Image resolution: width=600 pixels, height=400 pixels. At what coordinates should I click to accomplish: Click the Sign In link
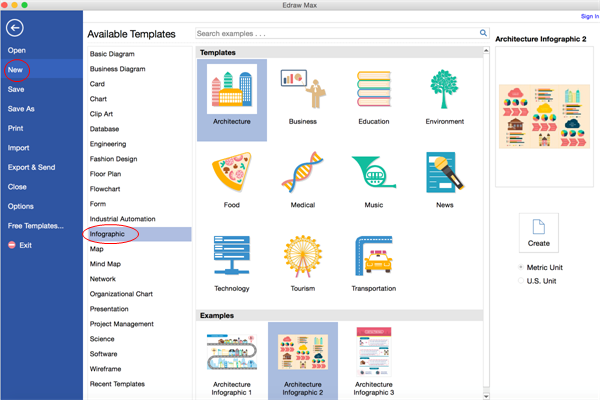(x=590, y=16)
